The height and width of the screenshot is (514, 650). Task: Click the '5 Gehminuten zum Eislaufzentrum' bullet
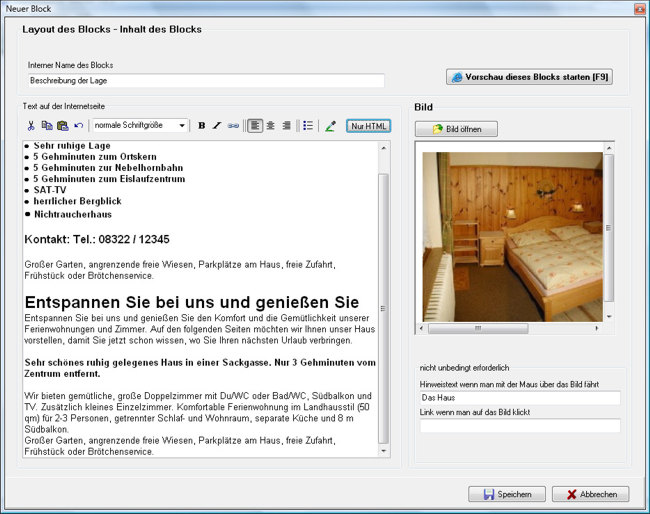109,179
